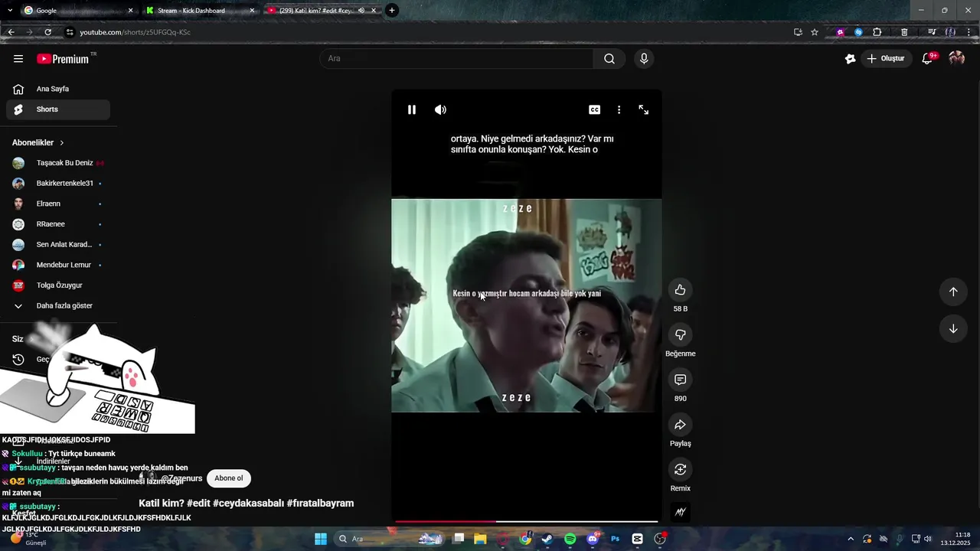The image size is (980, 551).
Task: Open the #ceydakasabalı hashtag
Action: [x=248, y=504]
